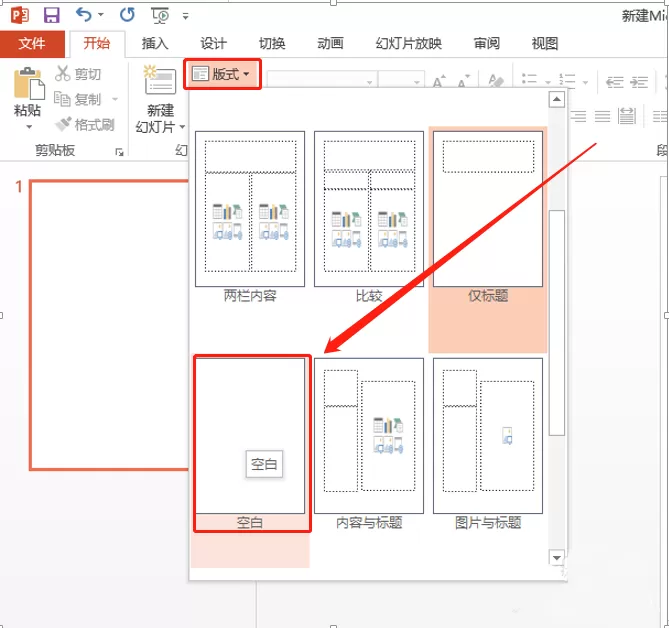The height and width of the screenshot is (628, 669).
Task: Open the undo history dropdown arrow
Action: 101,15
